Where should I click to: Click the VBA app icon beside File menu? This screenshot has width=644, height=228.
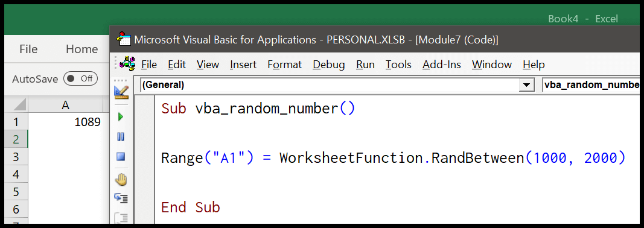[127, 64]
